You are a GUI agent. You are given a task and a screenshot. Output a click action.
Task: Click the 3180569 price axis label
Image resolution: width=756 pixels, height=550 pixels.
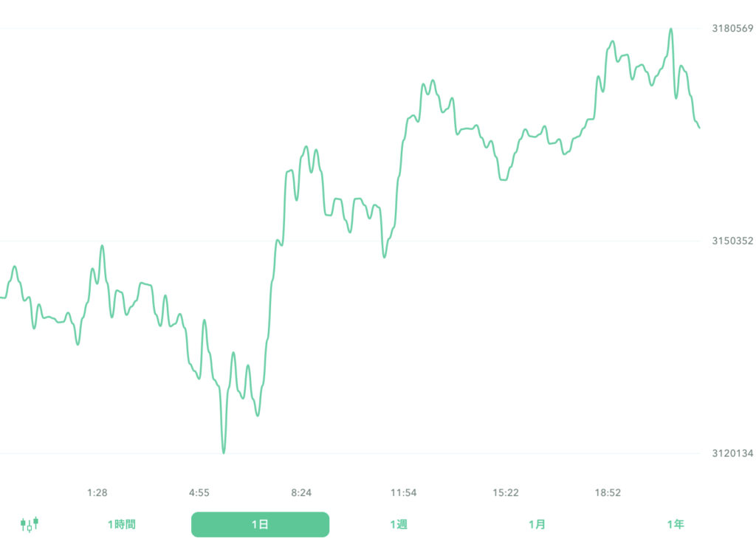click(732, 29)
